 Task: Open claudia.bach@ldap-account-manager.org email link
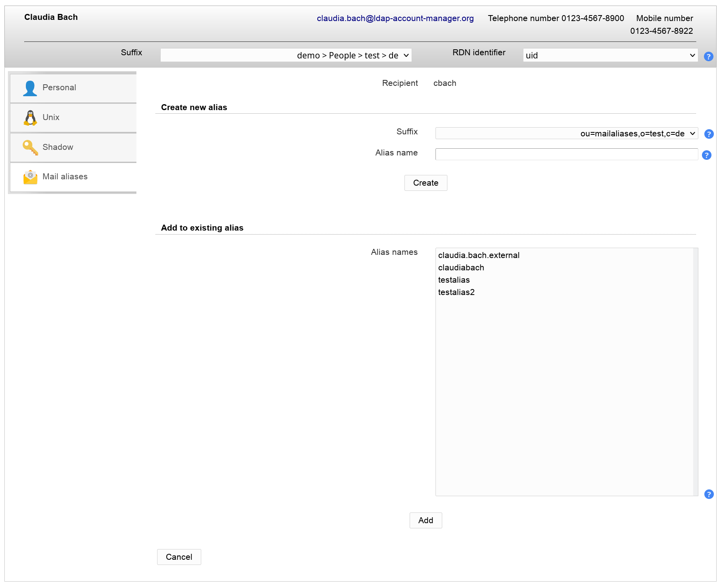coord(395,18)
